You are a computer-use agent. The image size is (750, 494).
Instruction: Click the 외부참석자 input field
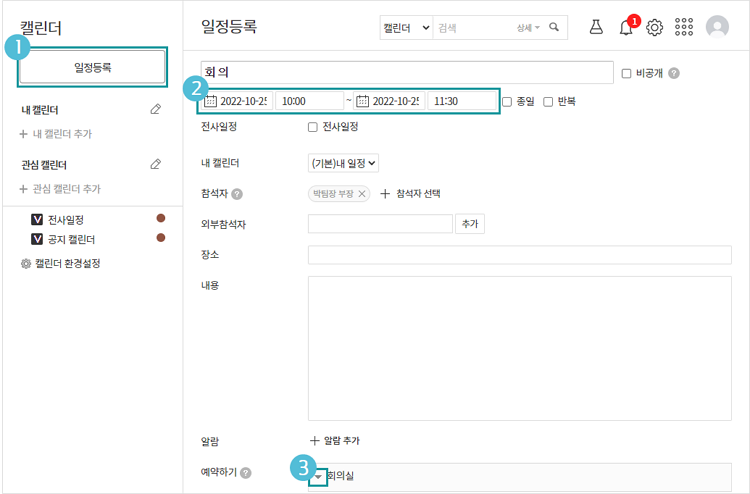click(380, 224)
